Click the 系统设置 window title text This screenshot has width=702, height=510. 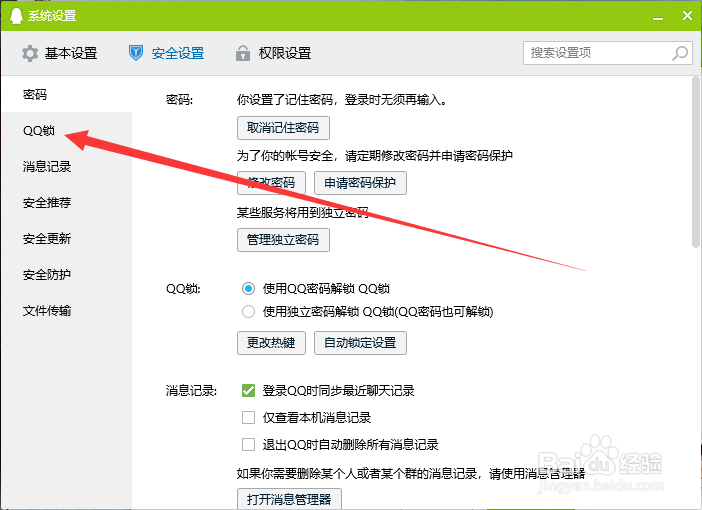click(x=52, y=16)
